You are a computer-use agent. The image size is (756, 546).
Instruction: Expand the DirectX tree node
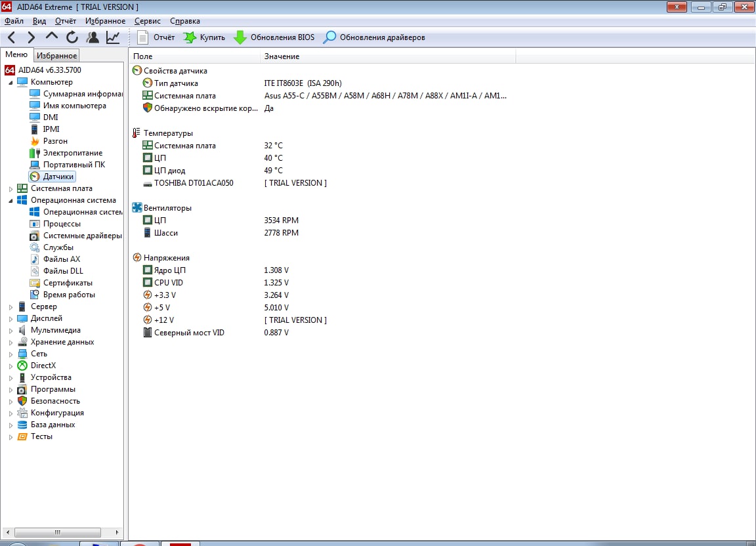[10, 366]
